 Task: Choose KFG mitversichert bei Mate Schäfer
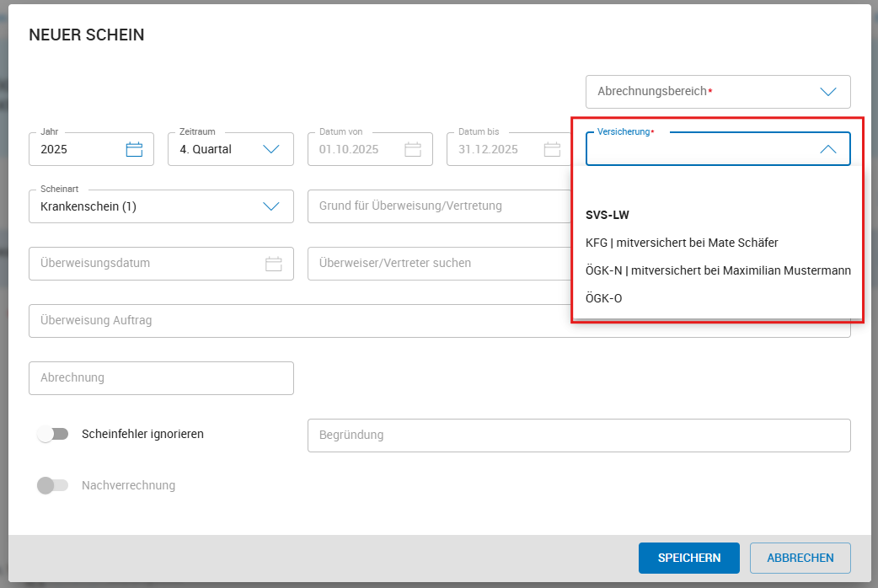pos(682,243)
